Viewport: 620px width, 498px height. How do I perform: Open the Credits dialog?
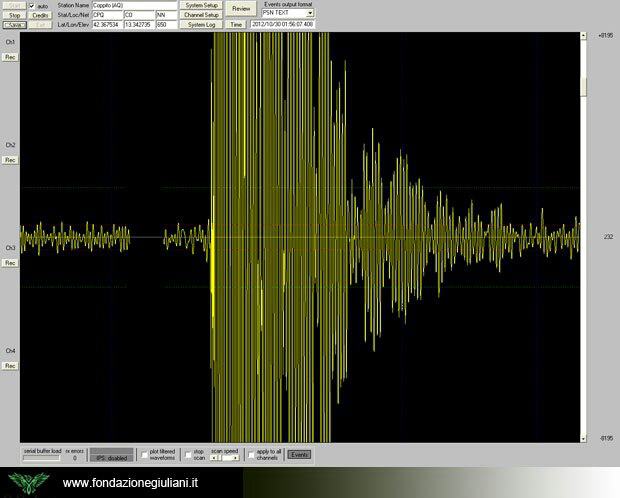(40, 15)
